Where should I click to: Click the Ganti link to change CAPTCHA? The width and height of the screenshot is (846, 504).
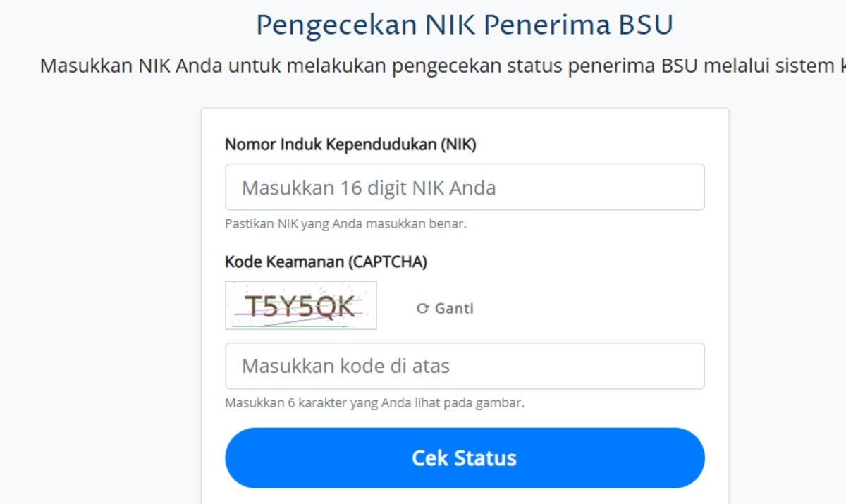(x=451, y=308)
